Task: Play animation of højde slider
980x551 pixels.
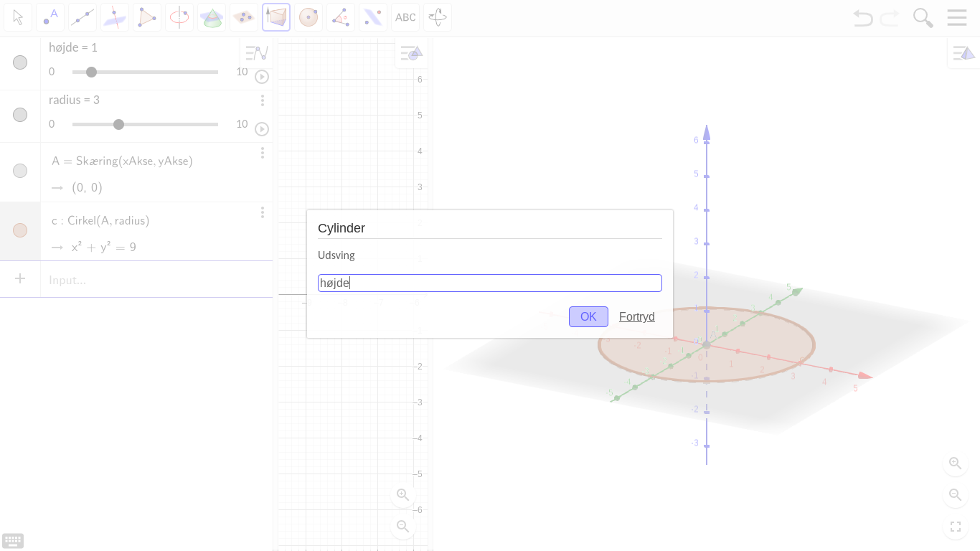Action: pyautogui.click(x=263, y=77)
